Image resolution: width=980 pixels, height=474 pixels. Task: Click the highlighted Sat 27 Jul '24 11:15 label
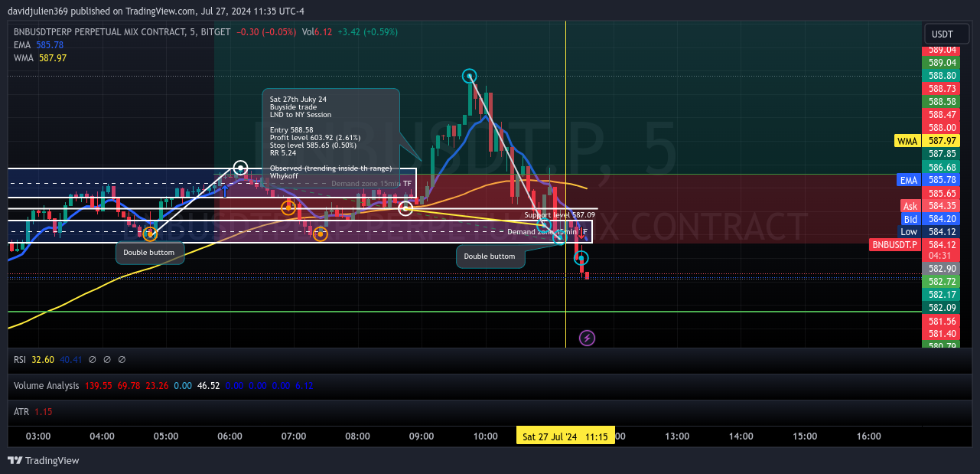[x=565, y=436]
